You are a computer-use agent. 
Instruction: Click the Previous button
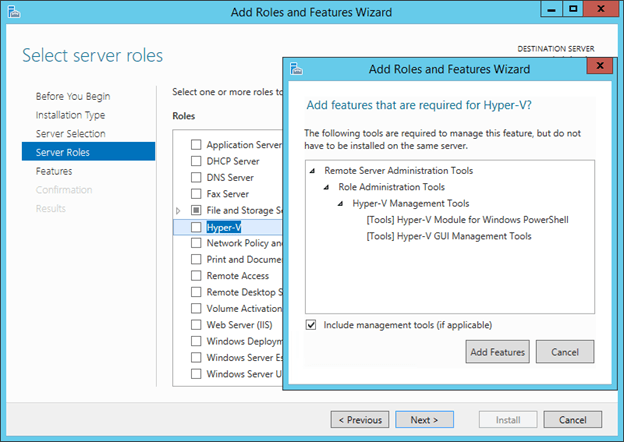[x=360, y=420]
